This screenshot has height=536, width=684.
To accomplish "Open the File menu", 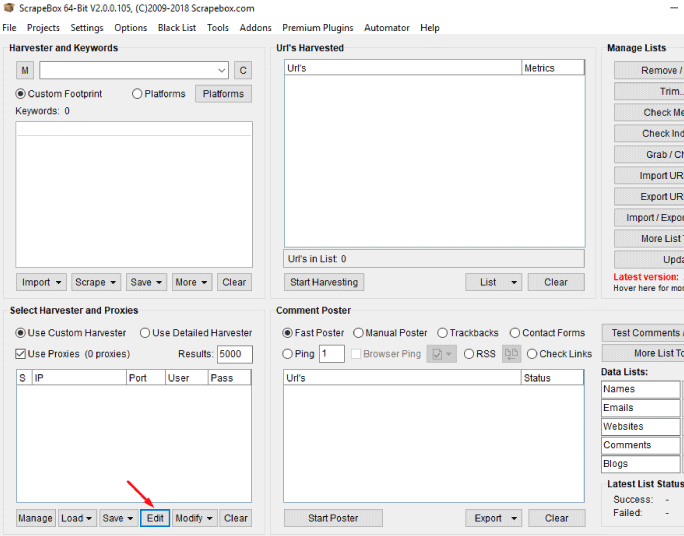I will pyautogui.click(x=9, y=28).
